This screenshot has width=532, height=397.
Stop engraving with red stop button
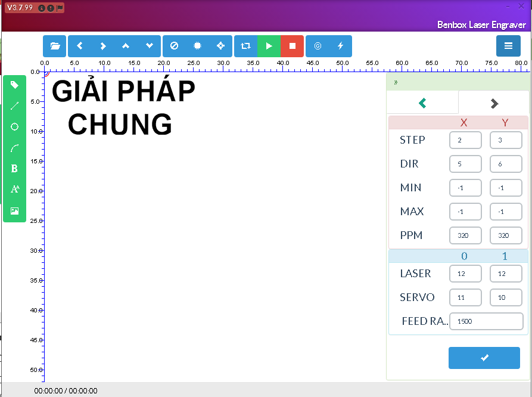tap(292, 46)
